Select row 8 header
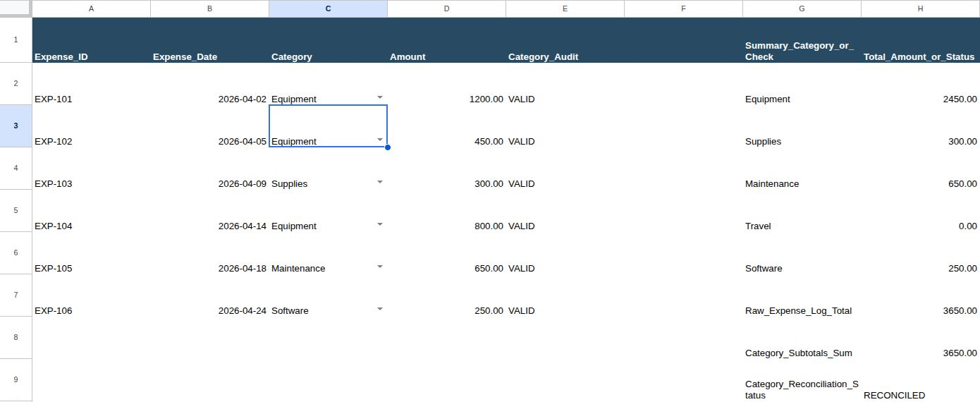Image resolution: width=980 pixels, height=402 pixels. [x=16, y=337]
